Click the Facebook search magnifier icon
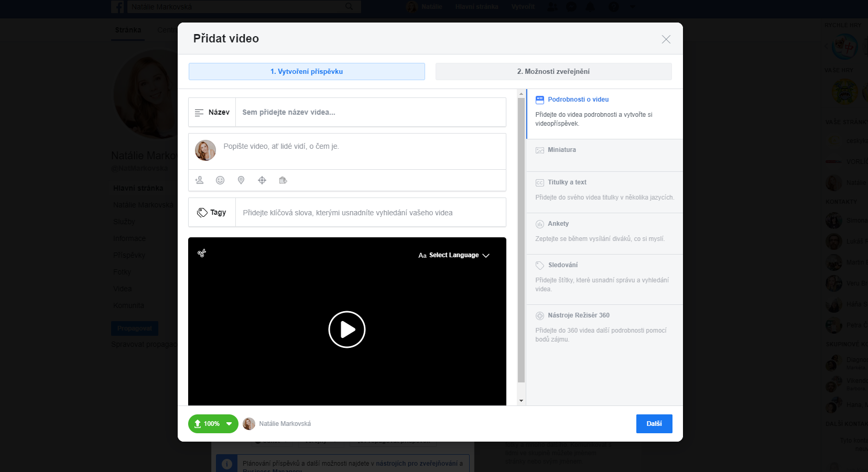The width and height of the screenshot is (868, 472). (350, 6)
